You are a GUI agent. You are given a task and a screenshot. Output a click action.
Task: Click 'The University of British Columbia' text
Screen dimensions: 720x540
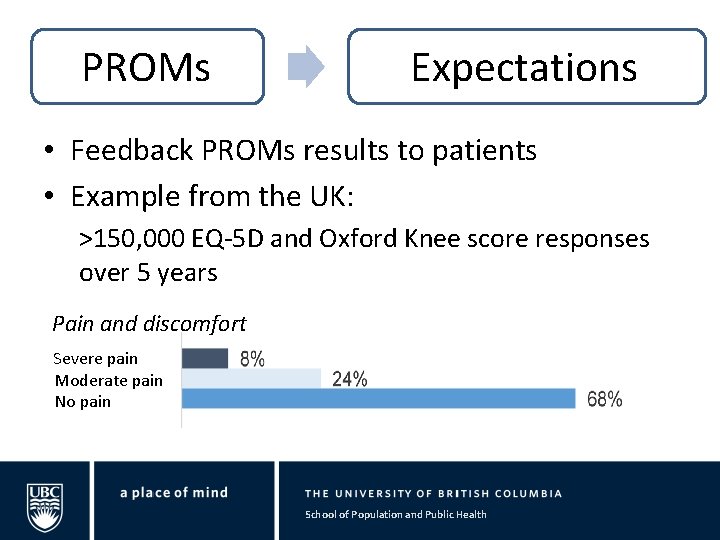tap(433, 494)
